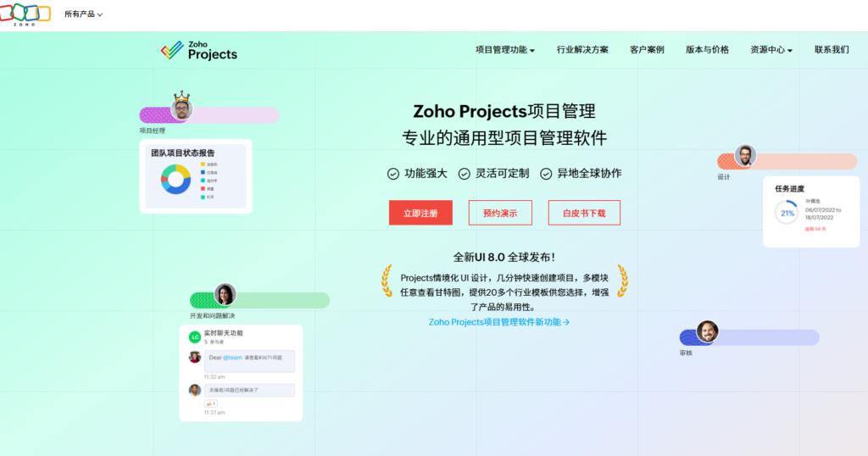Go to 版本与价格
The width and height of the screenshot is (868, 456).
point(707,50)
